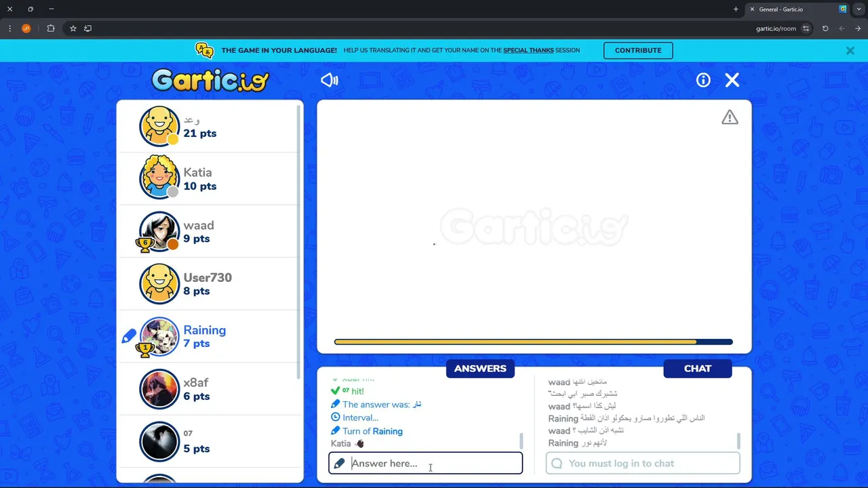The image size is (868, 488).
Task: Focus the 'Answer here...' input
Action: click(x=426, y=464)
